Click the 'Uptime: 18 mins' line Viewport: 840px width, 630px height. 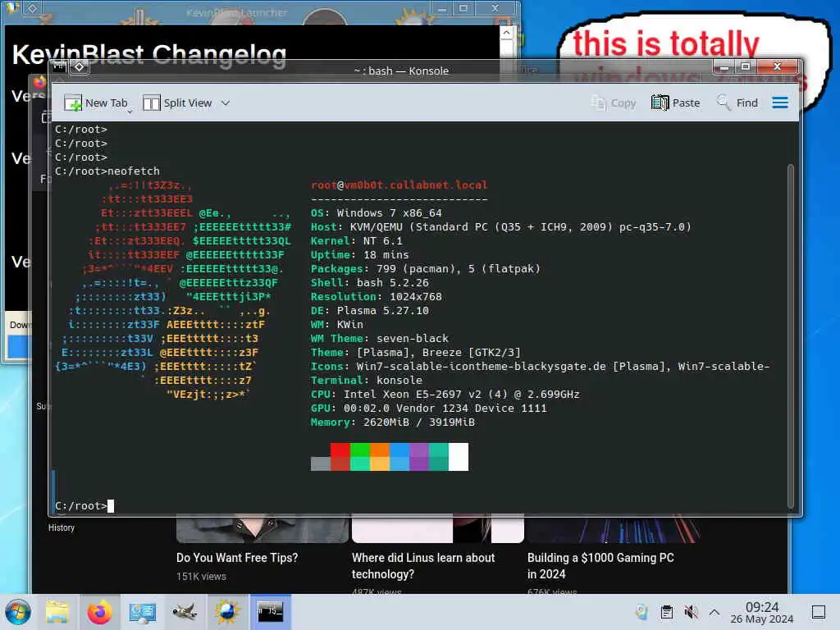[359, 254]
